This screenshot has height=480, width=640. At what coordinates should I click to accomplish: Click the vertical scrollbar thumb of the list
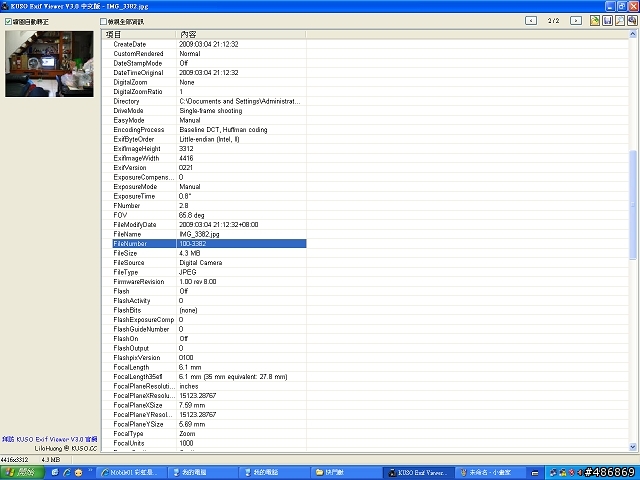tap(633, 204)
